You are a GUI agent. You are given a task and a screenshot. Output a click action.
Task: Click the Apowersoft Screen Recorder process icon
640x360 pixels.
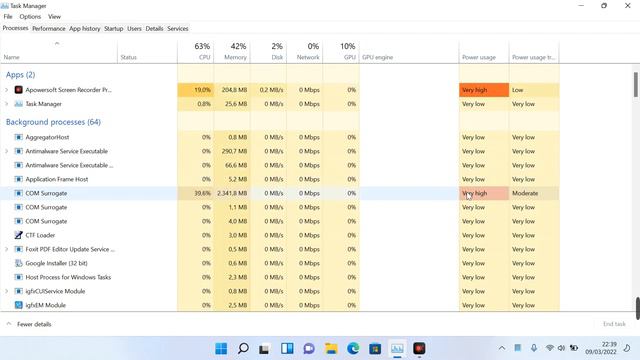18,90
